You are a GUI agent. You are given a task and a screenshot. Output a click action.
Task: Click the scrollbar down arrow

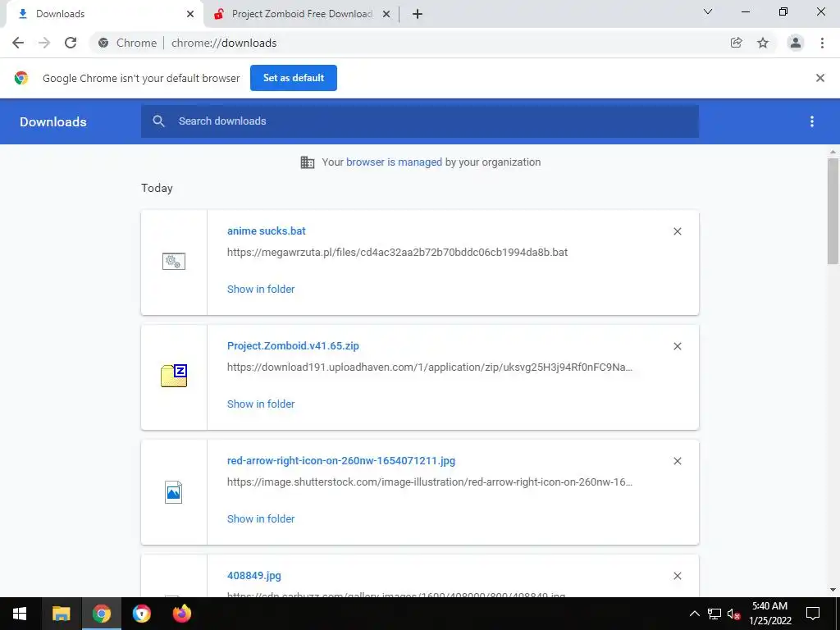[x=833, y=590]
